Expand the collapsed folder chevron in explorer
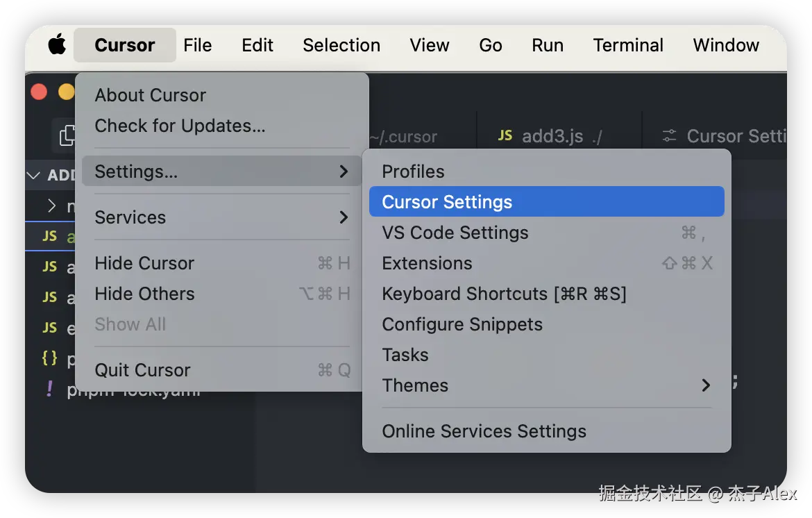The height and width of the screenshot is (518, 812). [x=51, y=206]
